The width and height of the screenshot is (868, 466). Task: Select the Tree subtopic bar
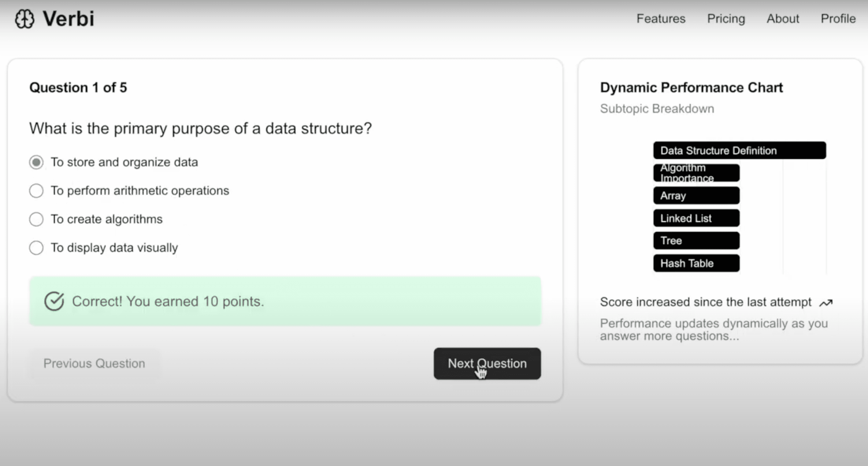pyautogui.click(x=696, y=241)
